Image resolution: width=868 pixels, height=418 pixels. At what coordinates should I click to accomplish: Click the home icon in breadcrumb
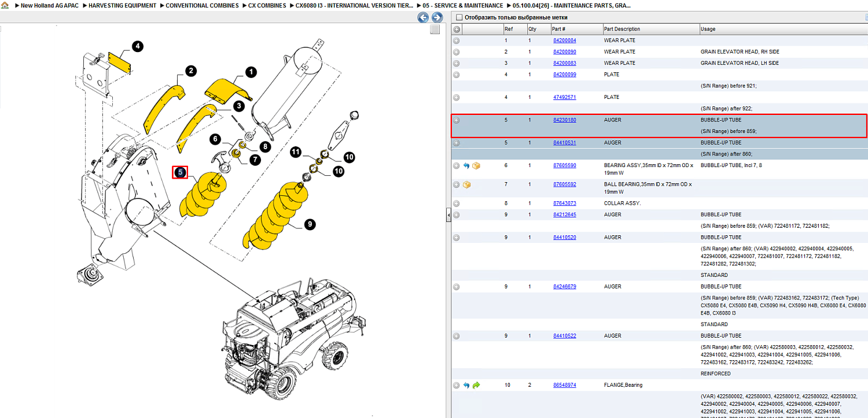coord(5,5)
